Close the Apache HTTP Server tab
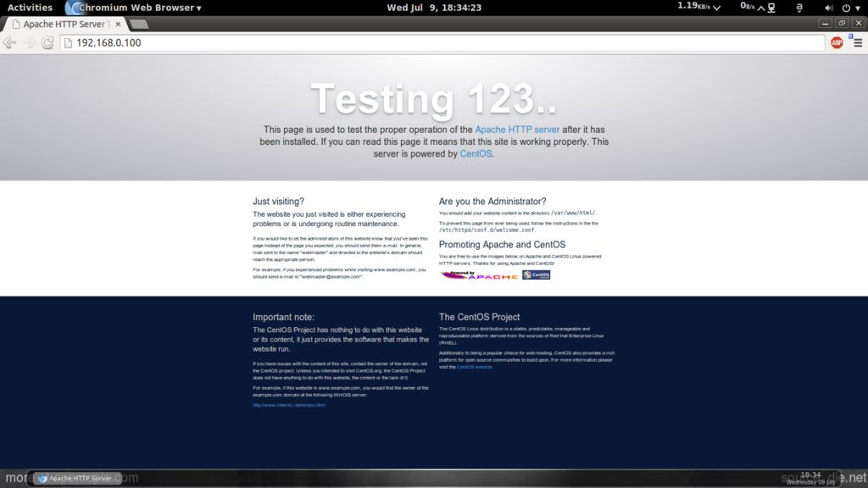 [116, 24]
